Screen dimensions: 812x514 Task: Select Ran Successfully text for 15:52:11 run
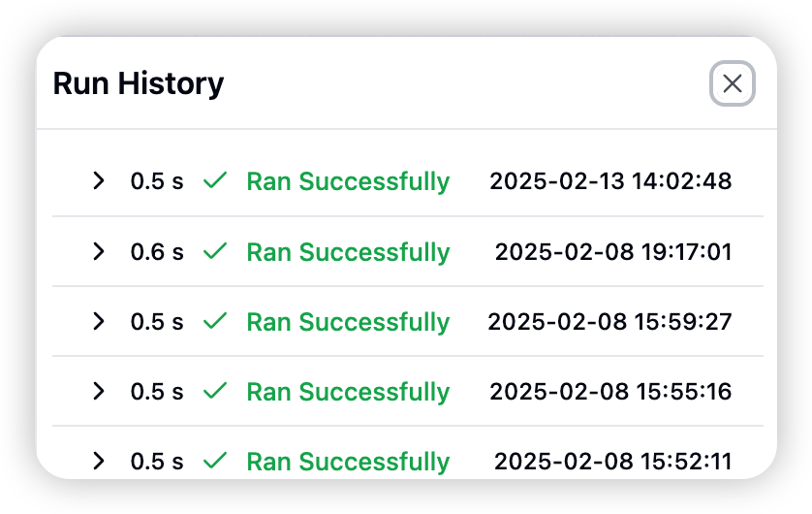[x=348, y=462]
